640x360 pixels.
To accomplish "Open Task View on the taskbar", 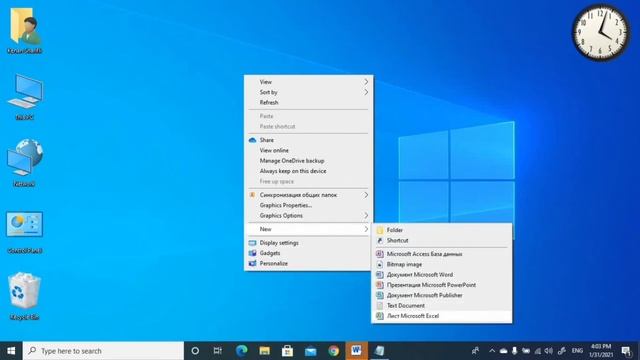I will point(218,351).
